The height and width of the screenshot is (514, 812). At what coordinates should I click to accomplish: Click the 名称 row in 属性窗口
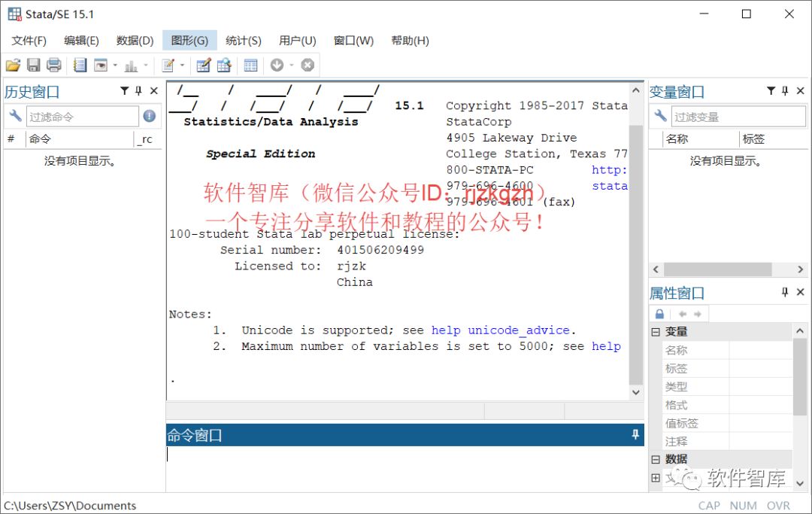click(727, 350)
